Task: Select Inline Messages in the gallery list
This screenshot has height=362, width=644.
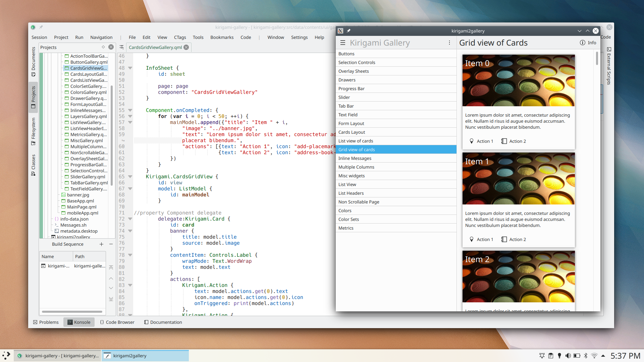Action: 396,158
